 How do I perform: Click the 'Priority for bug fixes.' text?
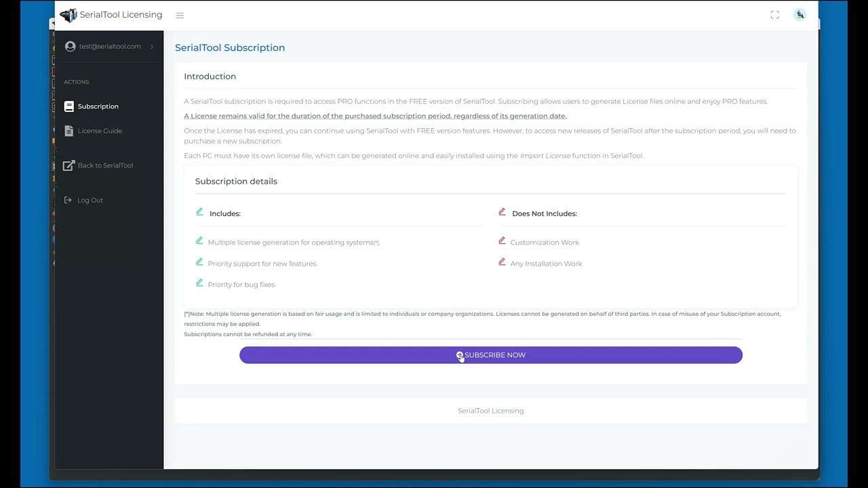coord(242,285)
